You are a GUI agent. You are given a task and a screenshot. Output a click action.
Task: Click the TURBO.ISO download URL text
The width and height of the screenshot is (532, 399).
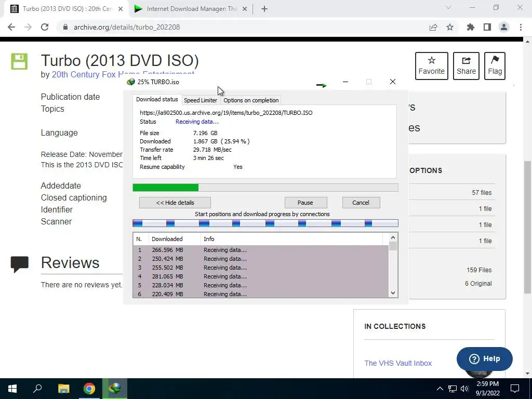click(x=226, y=113)
